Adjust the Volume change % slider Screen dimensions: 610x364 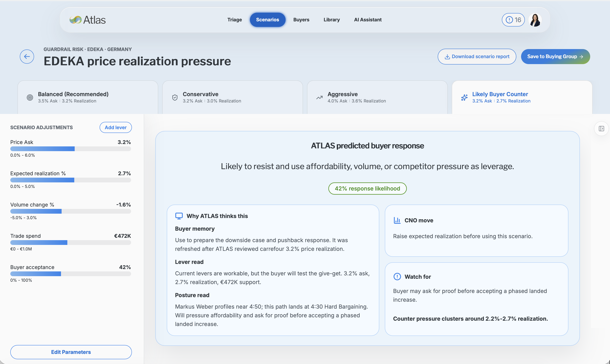tap(71, 211)
